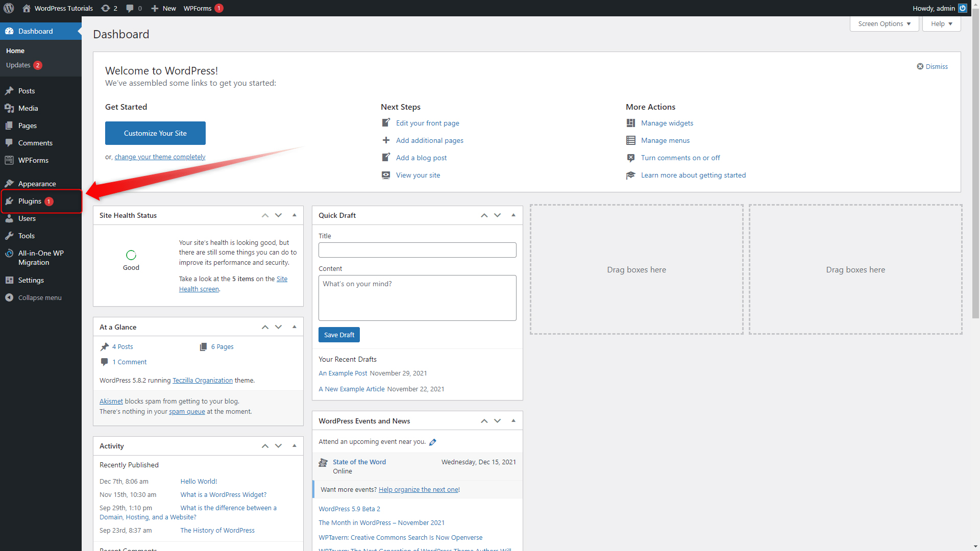Click the Plugins icon in sidebar
The height and width of the screenshot is (551, 980).
tap(9, 201)
